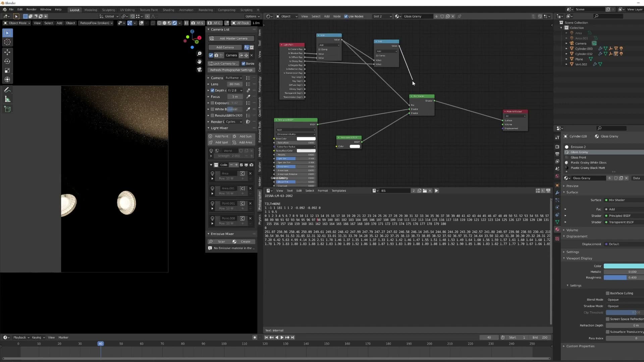The height and width of the screenshot is (362, 644).
Task: Click the viewport display Color swatch
Action: coord(624,266)
